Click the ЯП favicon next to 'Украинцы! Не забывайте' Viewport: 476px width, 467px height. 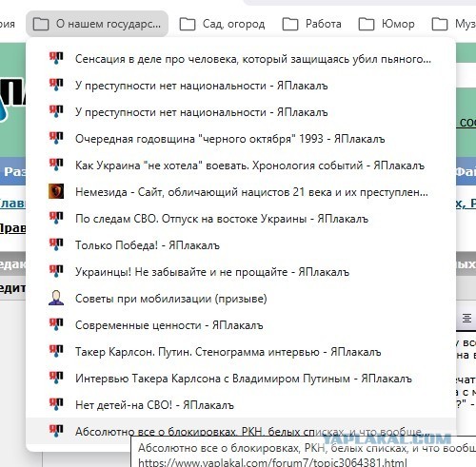pos(56,271)
